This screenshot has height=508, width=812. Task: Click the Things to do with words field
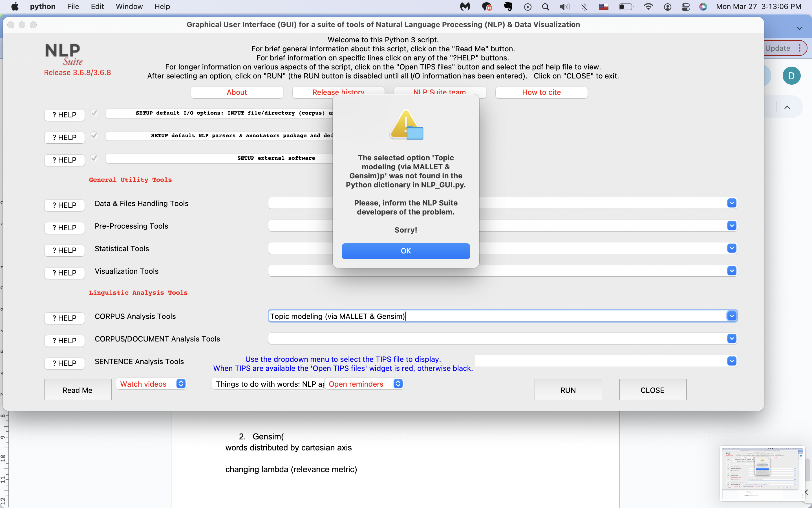point(268,384)
